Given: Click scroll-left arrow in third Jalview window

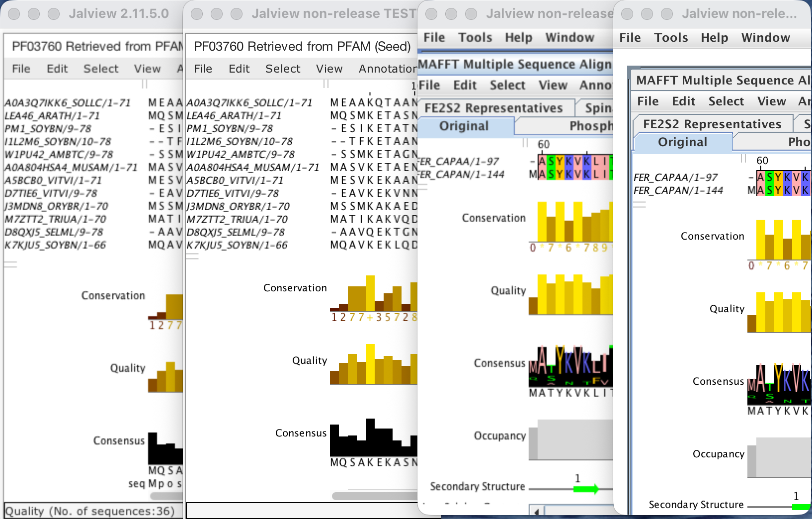Looking at the screenshot, I should pos(536,511).
